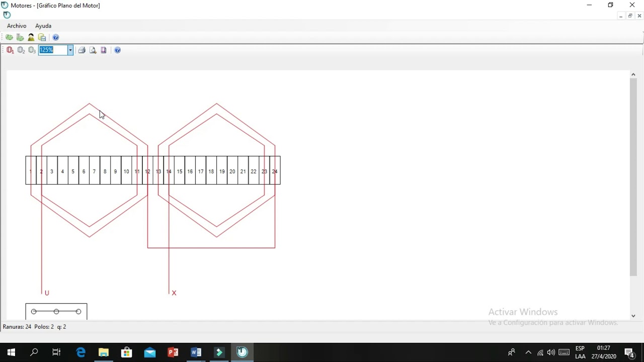This screenshot has width=644, height=362.
Task: Click the vertical scrollbar thumb
Action: pos(633,177)
